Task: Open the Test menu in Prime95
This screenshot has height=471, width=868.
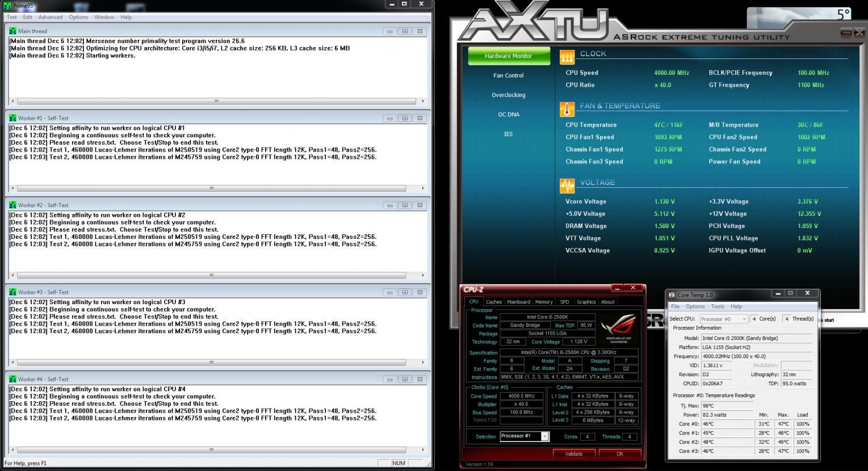Action: click(11, 17)
